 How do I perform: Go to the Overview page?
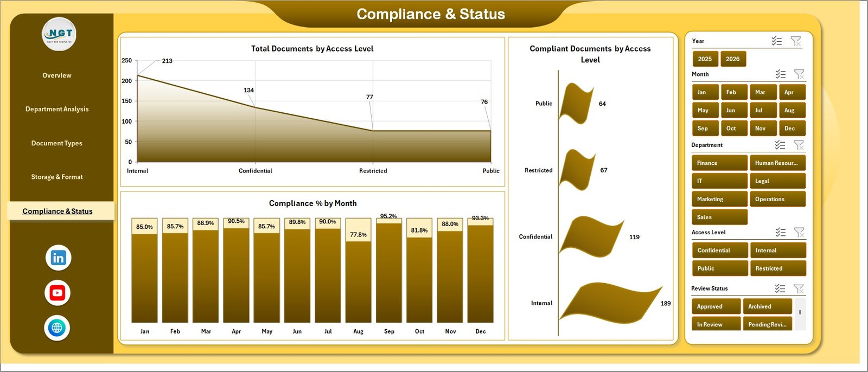tap(57, 75)
